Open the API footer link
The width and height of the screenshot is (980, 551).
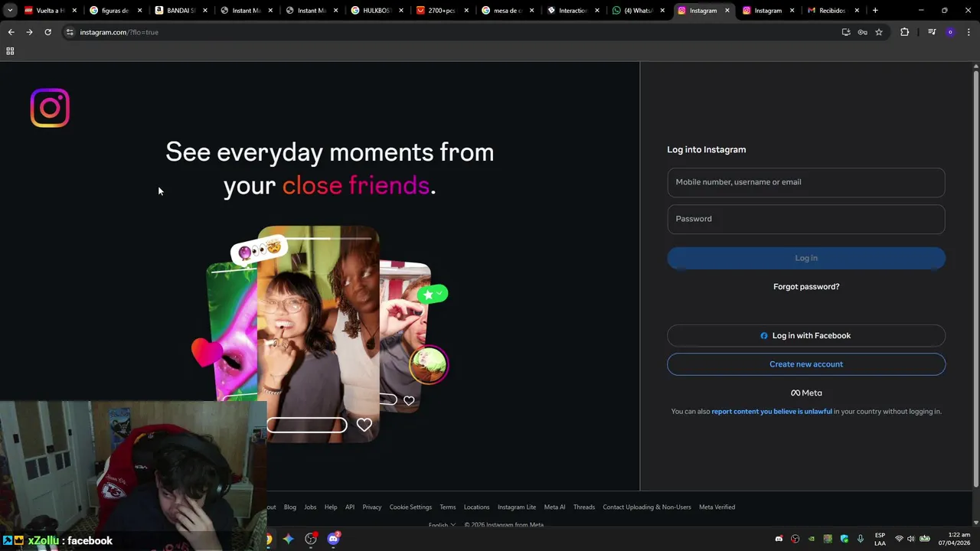[x=350, y=507]
